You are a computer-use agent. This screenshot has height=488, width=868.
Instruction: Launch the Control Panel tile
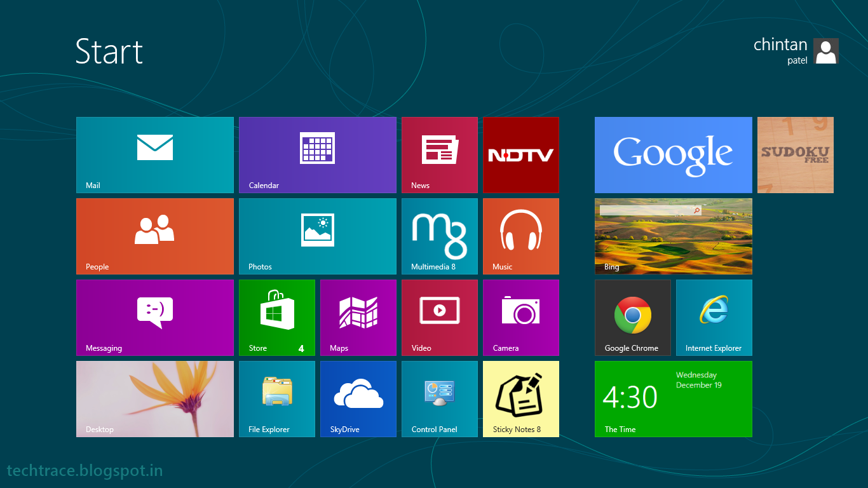click(x=440, y=399)
